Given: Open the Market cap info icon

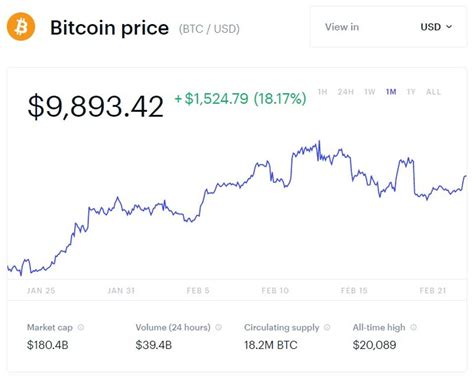Looking at the screenshot, I should tap(81, 327).
